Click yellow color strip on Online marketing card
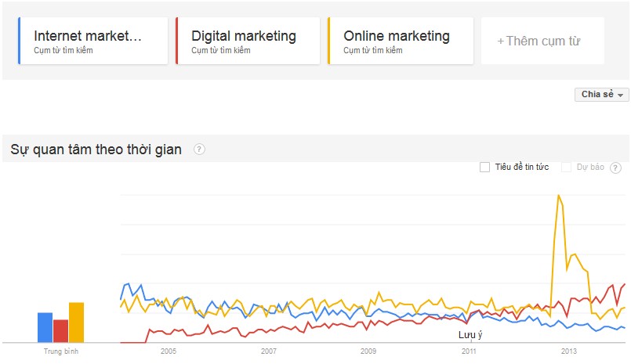Screen dimensions: 631x364 click(x=329, y=41)
